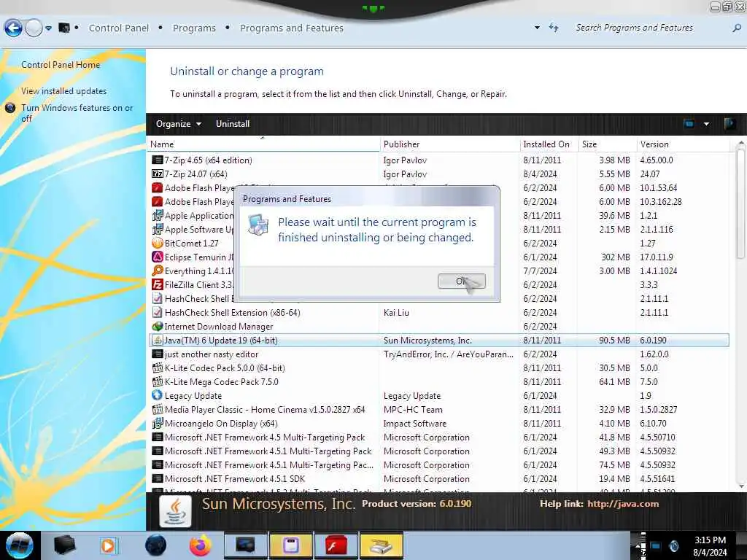Select BitComet 1.27 icon
Screen dimensions: 747x560
(158, 243)
